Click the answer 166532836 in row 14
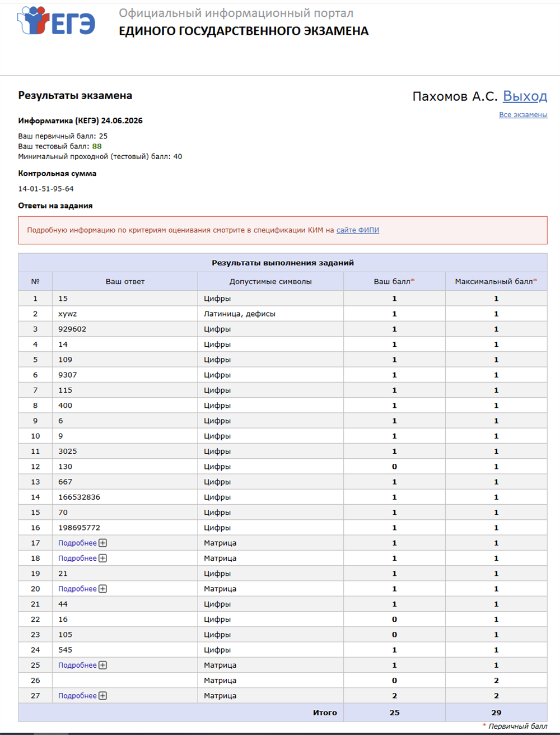This screenshot has width=560, height=735. pyautogui.click(x=80, y=497)
